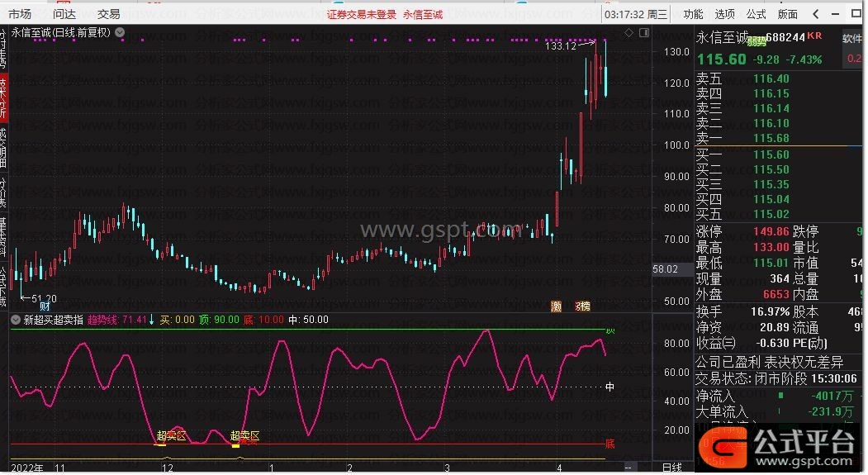Click 收益(三) value -0.630
The image size is (868, 475).
tap(773, 344)
